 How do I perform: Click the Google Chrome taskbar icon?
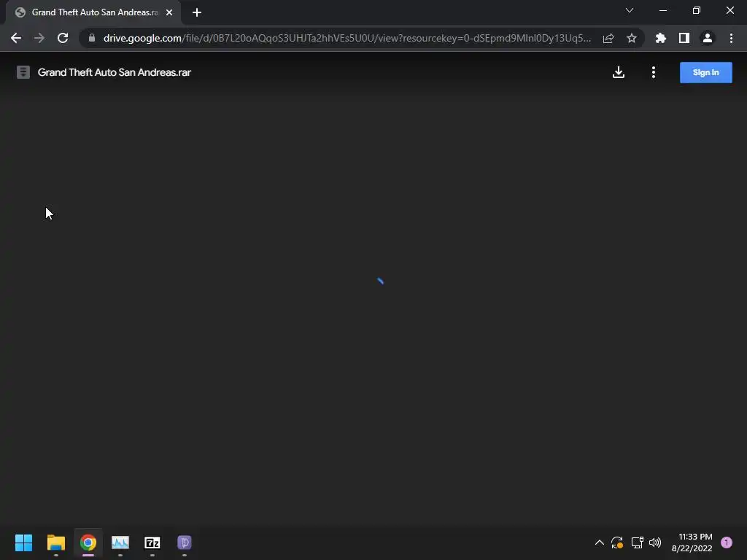click(x=88, y=542)
